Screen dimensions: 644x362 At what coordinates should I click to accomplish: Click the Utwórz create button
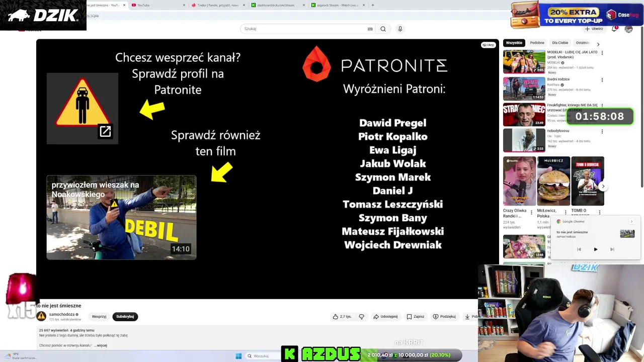pos(594,29)
